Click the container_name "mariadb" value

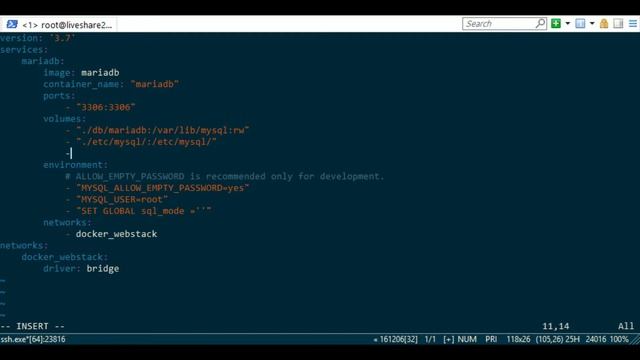(x=155, y=84)
